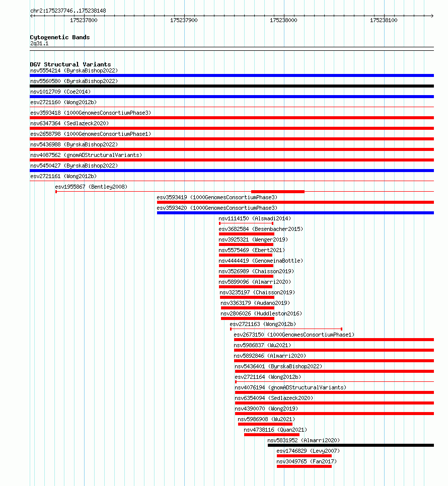Click nsv4087562 (gnomADStructuralVariants) label
448x486 pixels.
click(86, 155)
